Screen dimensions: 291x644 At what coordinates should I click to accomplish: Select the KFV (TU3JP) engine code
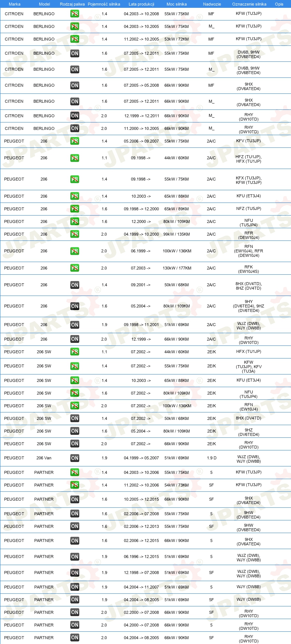coord(249,141)
